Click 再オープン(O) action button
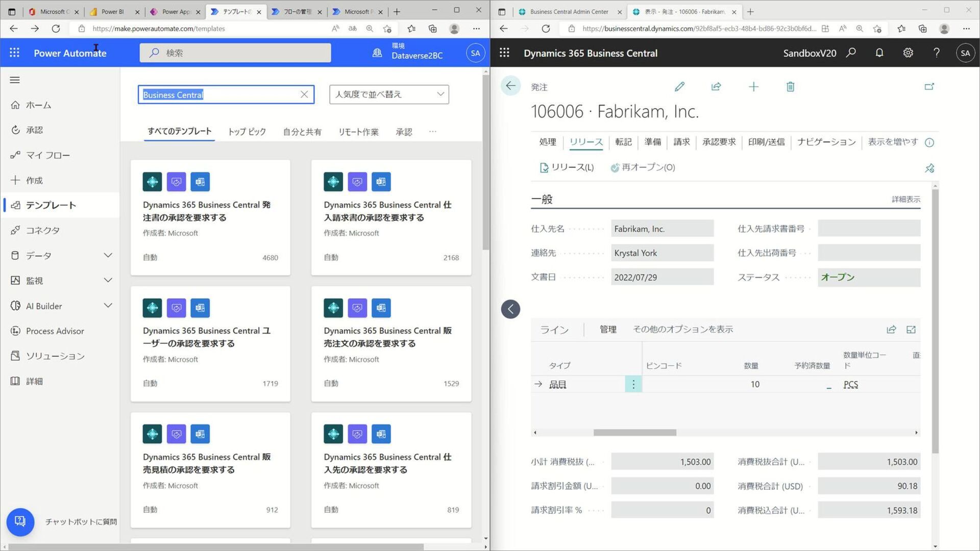The height and width of the screenshot is (551, 980). tap(643, 167)
